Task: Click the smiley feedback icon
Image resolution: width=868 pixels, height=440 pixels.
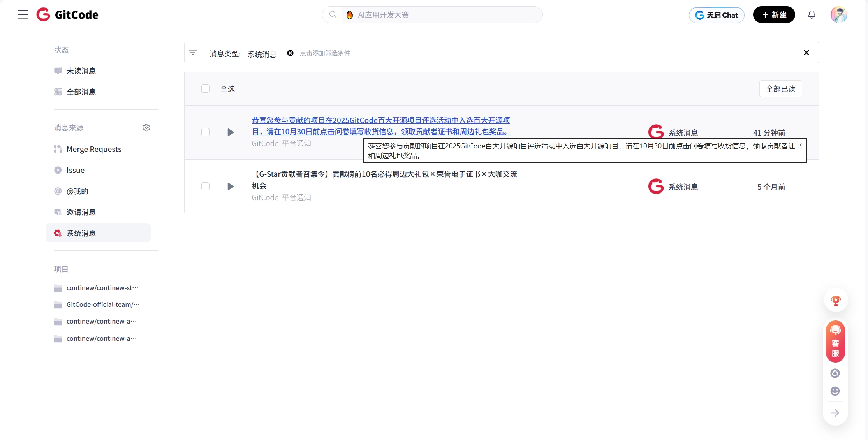Action: click(x=835, y=391)
